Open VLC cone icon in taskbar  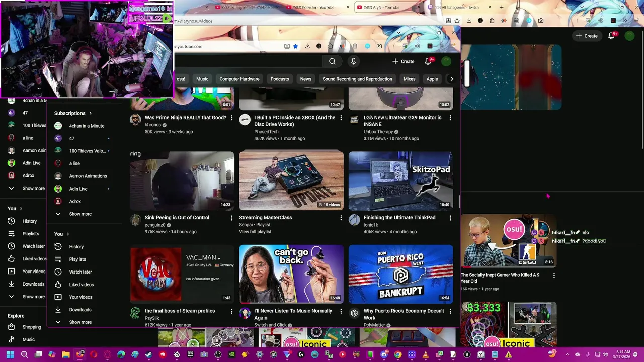426,354
